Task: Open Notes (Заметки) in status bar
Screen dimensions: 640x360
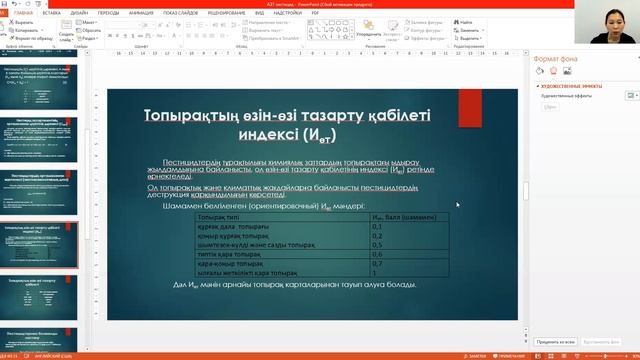Action: [475, 356]
